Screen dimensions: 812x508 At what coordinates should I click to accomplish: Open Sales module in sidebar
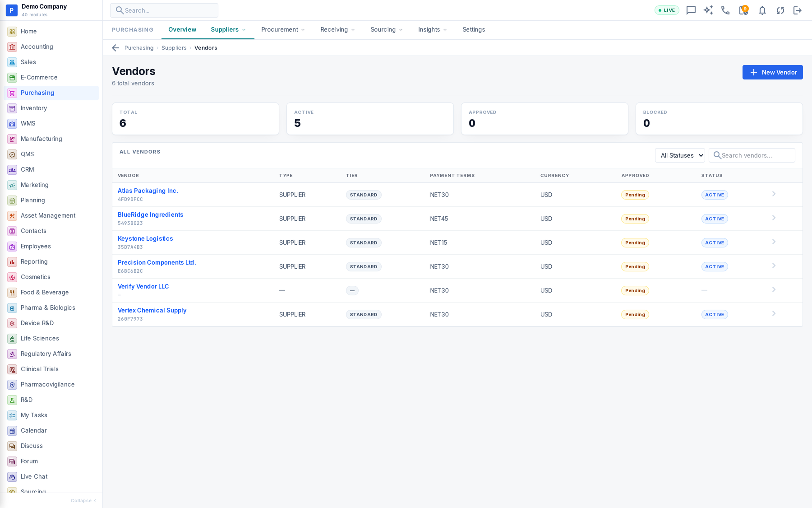pyautogui.click(x=51, y=62)
